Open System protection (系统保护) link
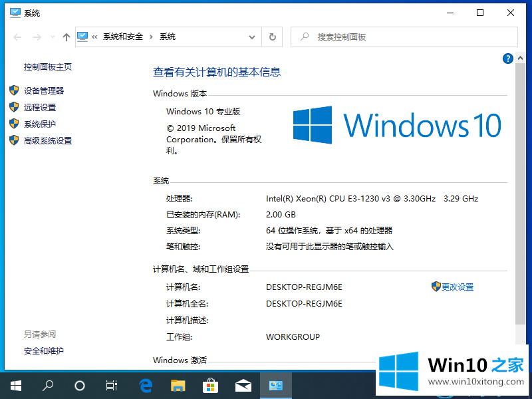The width and height of the screenshot is (532, 399). pos(40,124)
